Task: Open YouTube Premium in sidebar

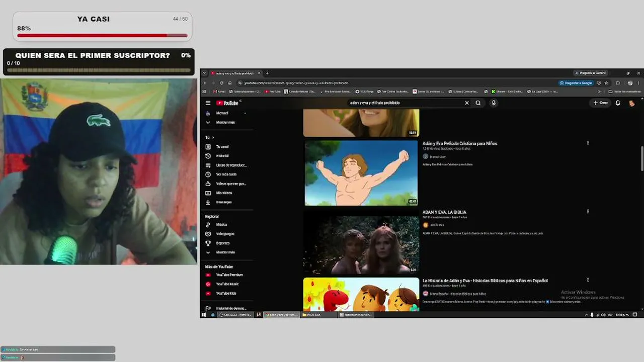Action: point(225,275)
